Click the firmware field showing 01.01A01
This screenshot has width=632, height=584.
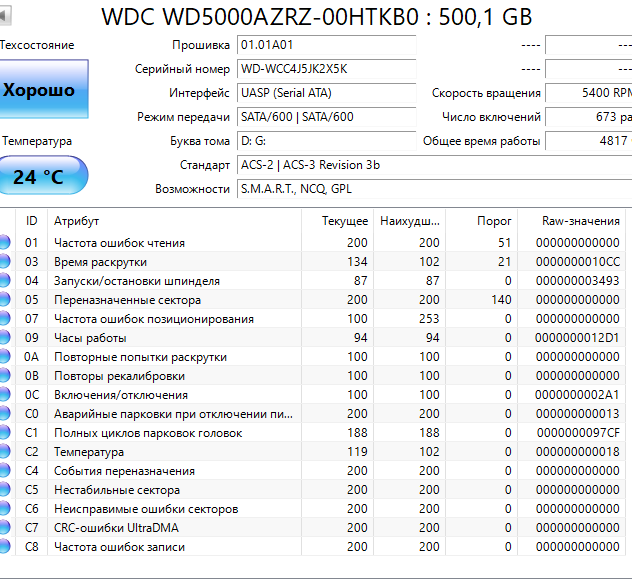pyautogui.click(x=326, y=45)
